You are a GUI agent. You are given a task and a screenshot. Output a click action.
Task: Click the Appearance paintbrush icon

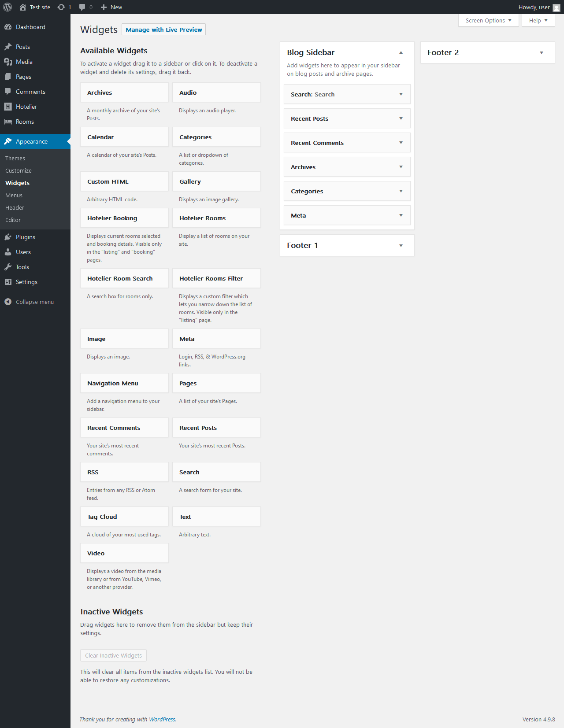click(x=8, y=141)
